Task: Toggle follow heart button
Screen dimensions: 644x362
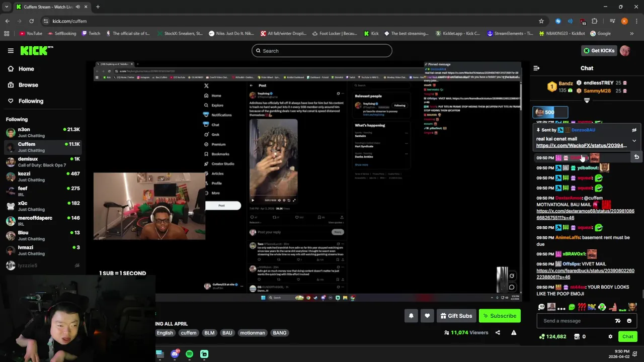Action: (x=427, y=316)
